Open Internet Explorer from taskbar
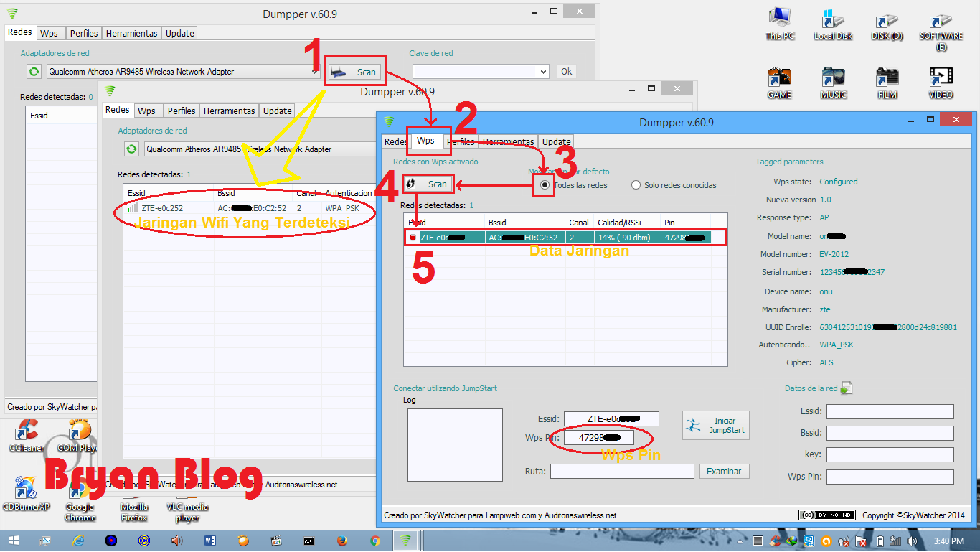Viewport: 980px width, 552px height. click(x=78, y=541)
